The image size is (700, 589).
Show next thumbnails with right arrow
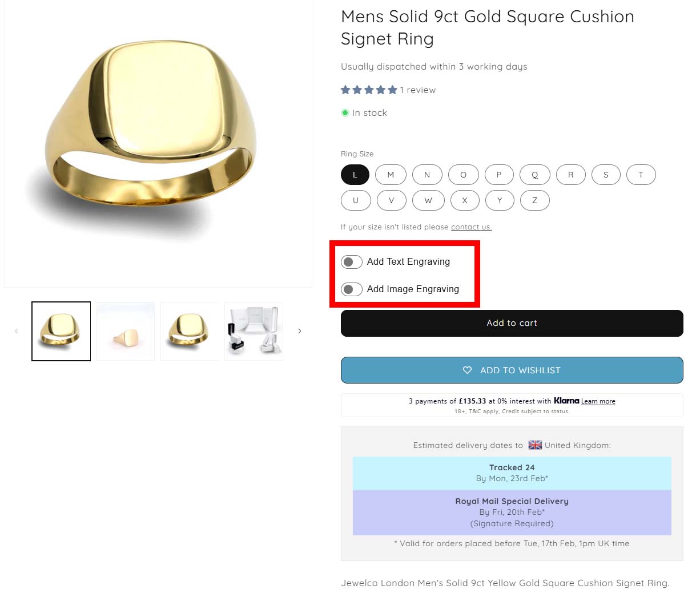pyautogui.click(x=300, y=331)
